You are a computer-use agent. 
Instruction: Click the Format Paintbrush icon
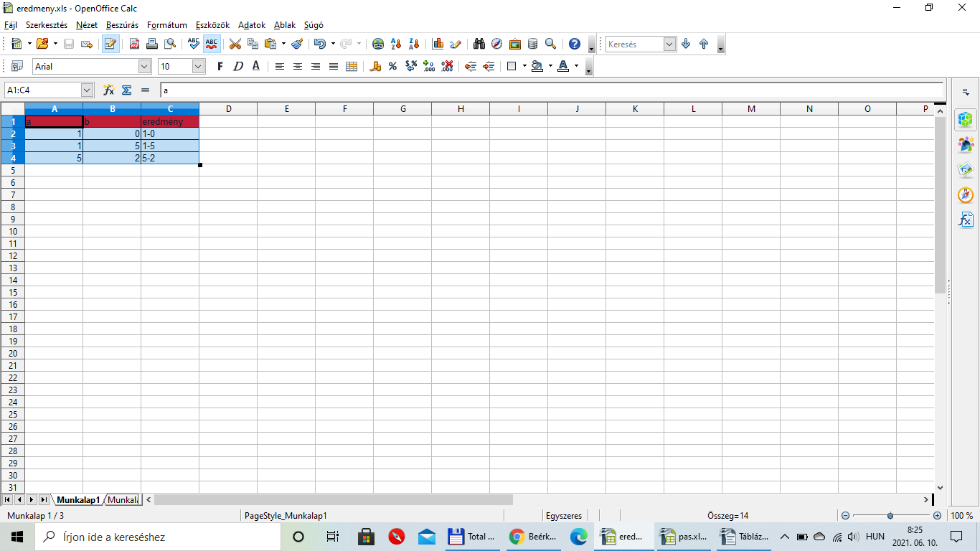pos(297,44)
